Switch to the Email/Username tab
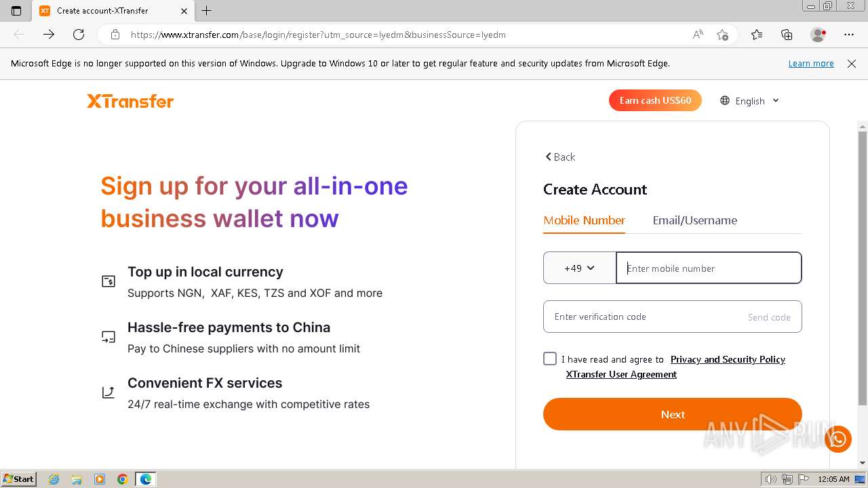This screenshot has width=868, height=488. [694, 220]
